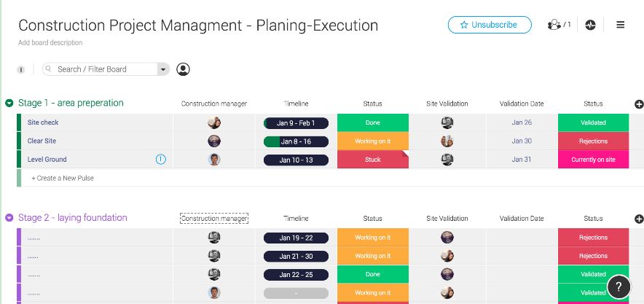Viewport: 644px width, 304px height.
Task: Select the Jan 8 - 16 timeline bar
Action: coord(296,141)
